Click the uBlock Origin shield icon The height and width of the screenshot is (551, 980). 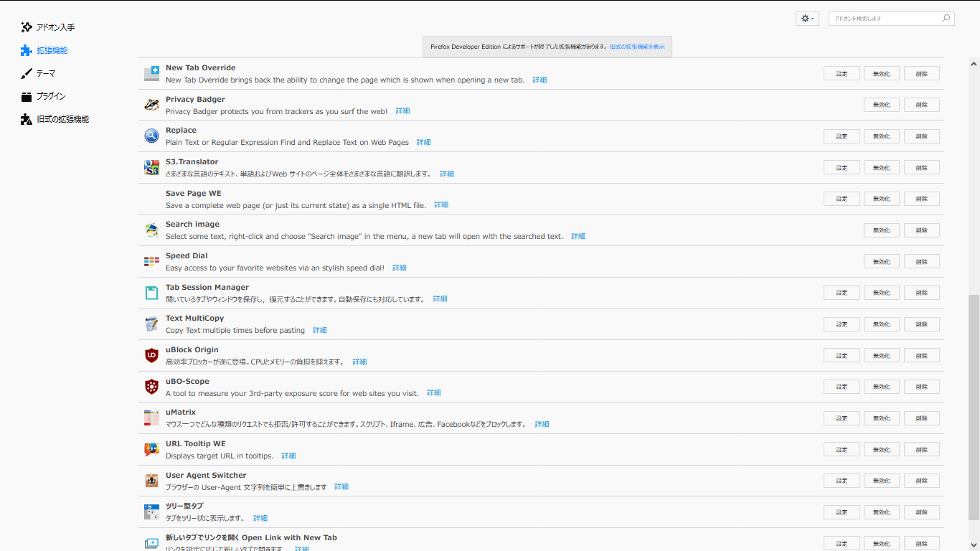(151, 355)
